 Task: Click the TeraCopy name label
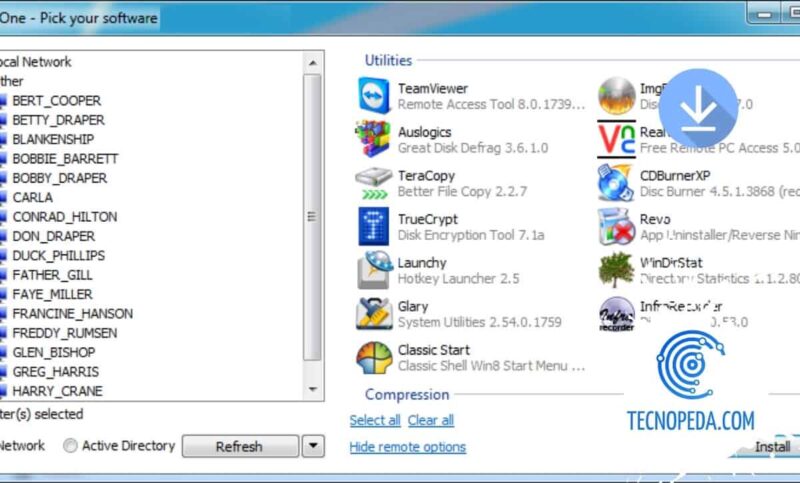coord(426,176)
